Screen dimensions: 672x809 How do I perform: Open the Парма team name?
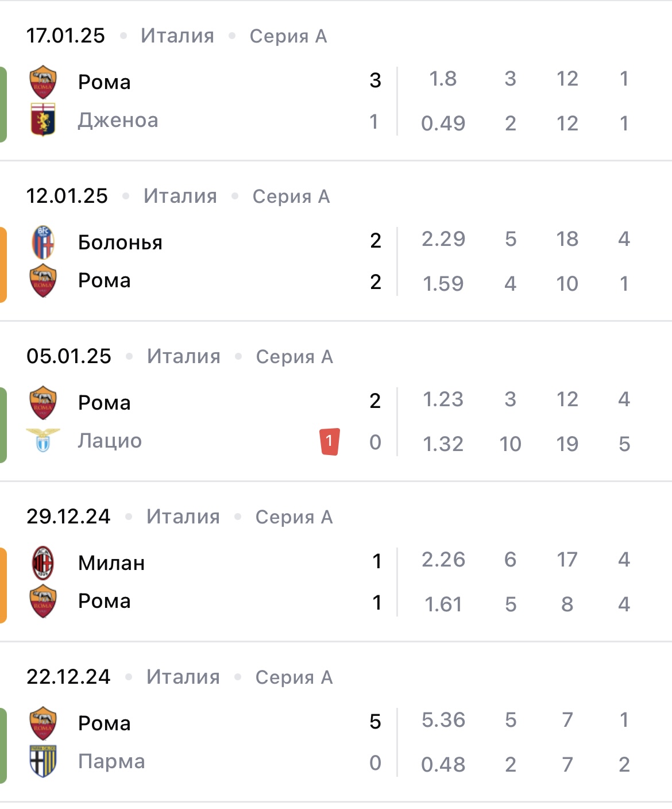pos(111,761)
